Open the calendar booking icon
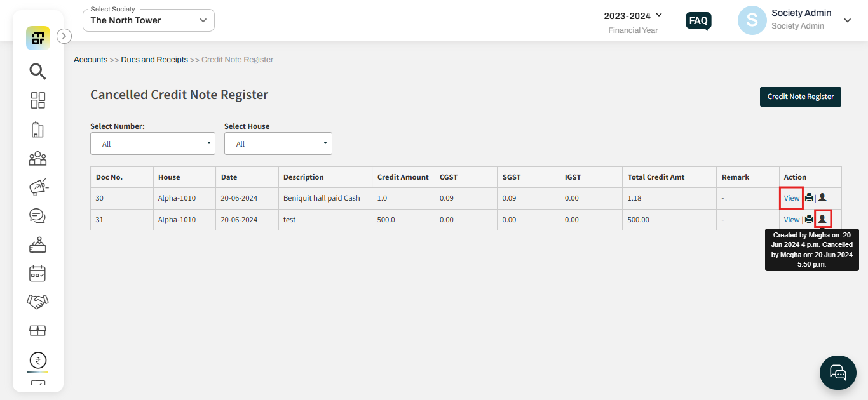The width and height of the screenshot is (868, 400). [x=38, y=274]
